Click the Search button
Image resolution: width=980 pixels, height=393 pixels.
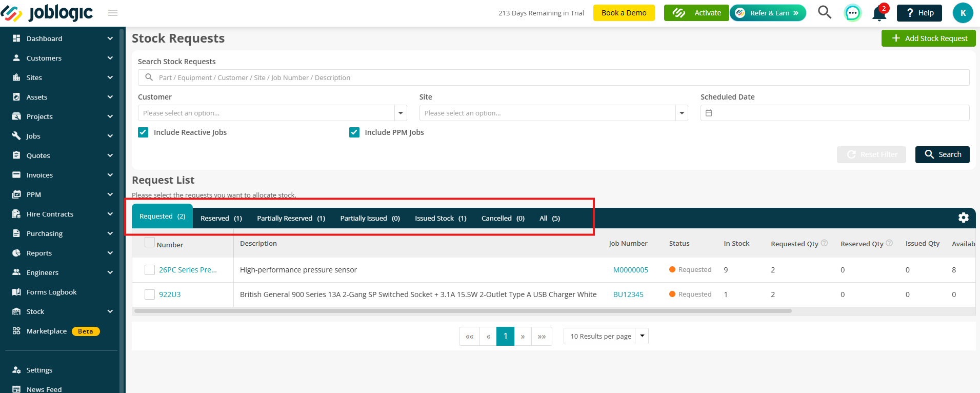click(x=942, y=154)
